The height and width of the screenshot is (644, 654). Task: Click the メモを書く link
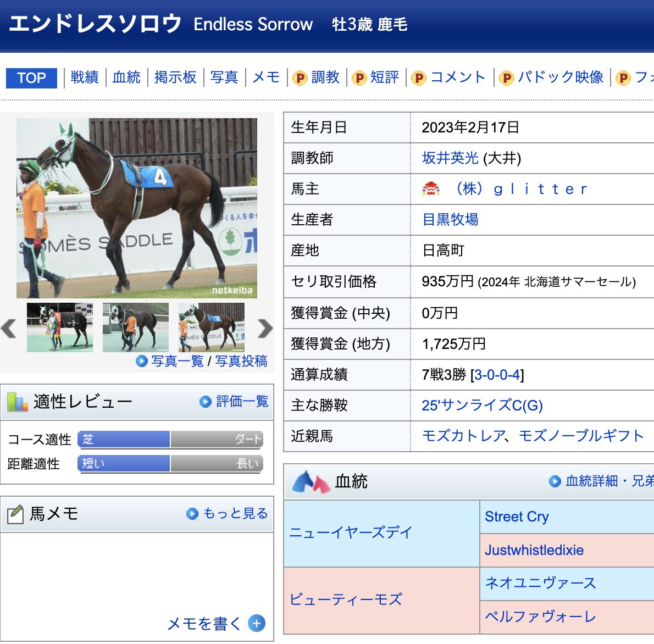204,624
